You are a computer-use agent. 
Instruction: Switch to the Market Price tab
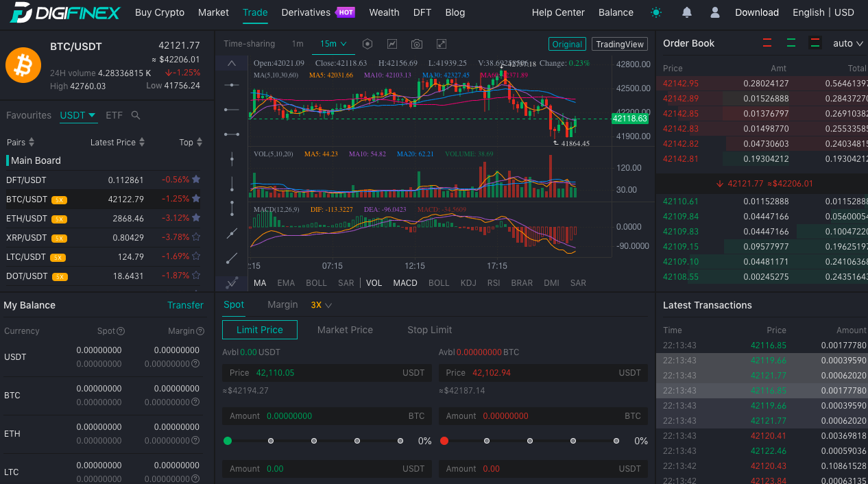pyautogui.click(x=345, y=330)
